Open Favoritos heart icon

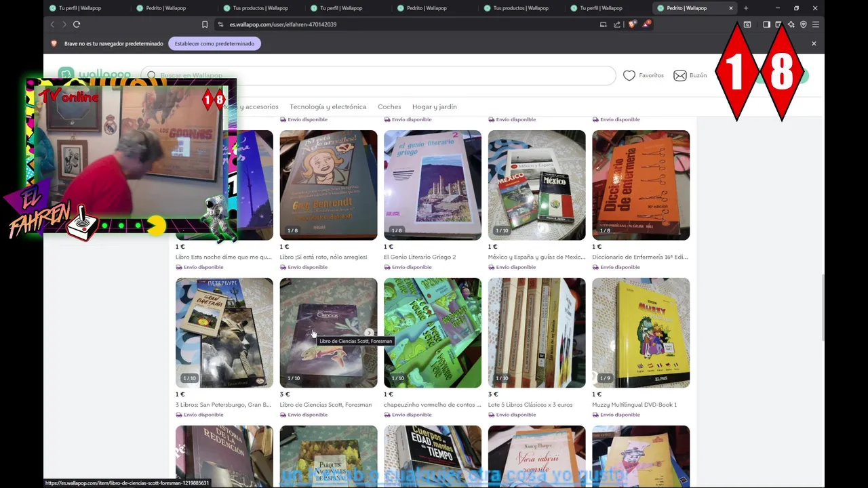click(x=629, y=75)
